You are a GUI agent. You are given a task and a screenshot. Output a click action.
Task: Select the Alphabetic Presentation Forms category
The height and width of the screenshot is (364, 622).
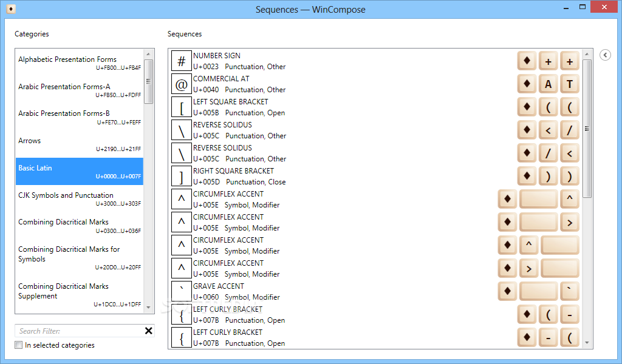[80, 62]
